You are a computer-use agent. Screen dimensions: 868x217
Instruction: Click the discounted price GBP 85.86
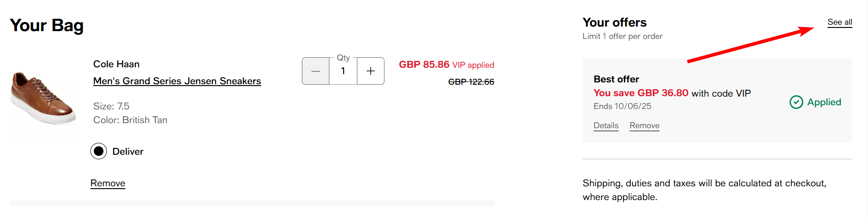[x=424, y=65]
